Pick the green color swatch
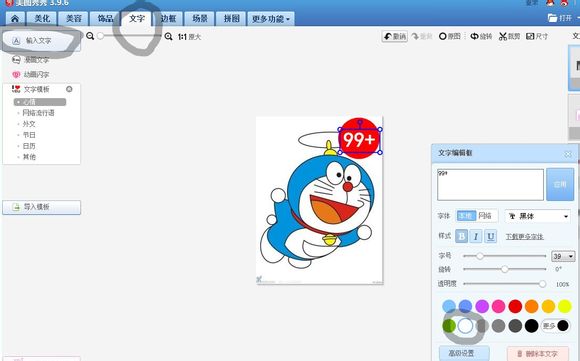This screenshot has width=580, height=361. (x=449, y=326)
